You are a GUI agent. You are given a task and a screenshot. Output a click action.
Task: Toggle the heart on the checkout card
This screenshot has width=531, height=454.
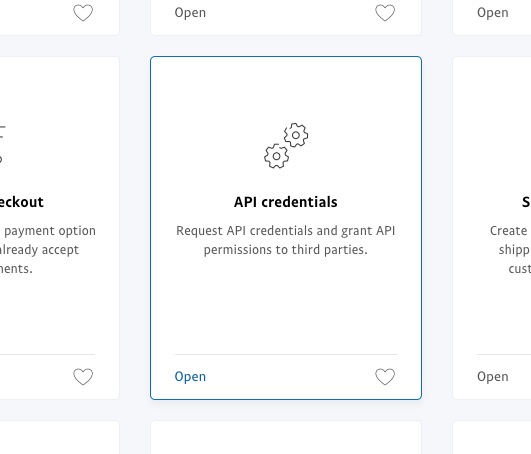click(x=83, y=376)
